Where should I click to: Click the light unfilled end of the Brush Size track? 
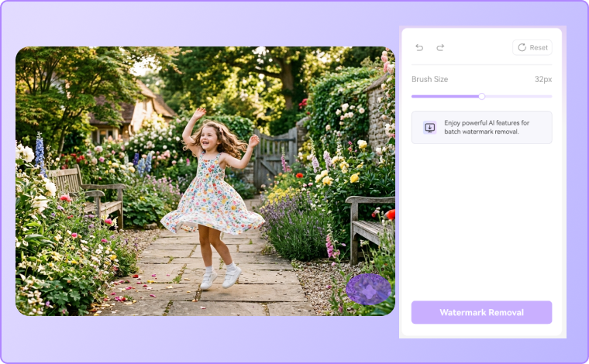(x=518, y=97)
